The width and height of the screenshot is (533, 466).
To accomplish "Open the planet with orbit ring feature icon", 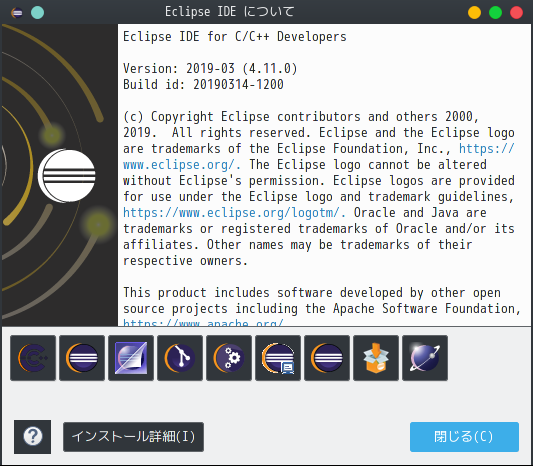I will (425, 358).
